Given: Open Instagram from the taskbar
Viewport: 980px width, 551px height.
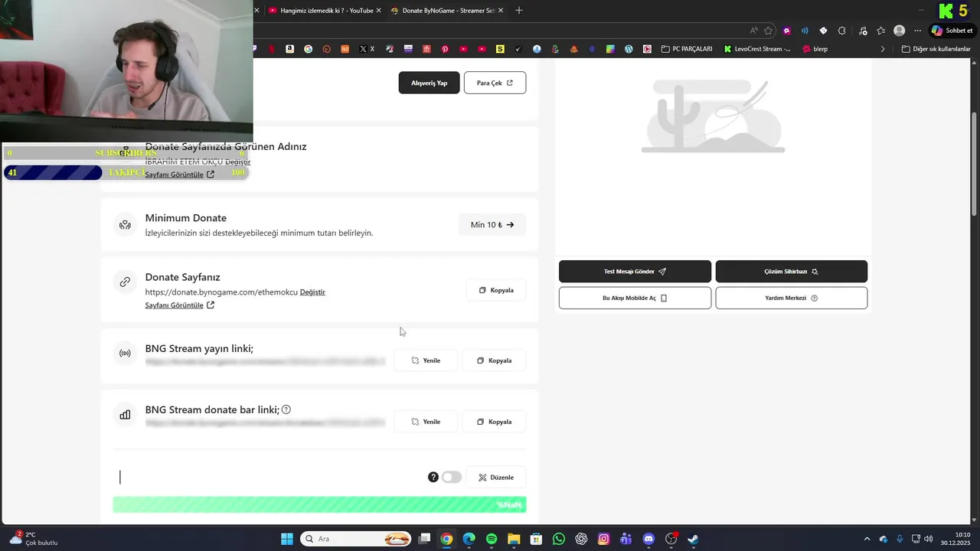Looking at the screenshot, I should click(x=603, y=539).
